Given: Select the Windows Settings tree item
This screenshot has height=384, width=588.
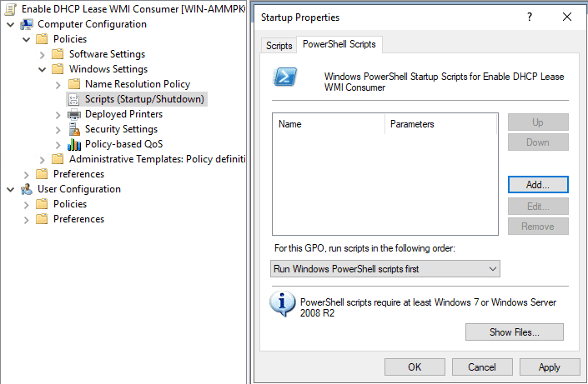Looking at the screenshot, I should [x=108, y=69].
